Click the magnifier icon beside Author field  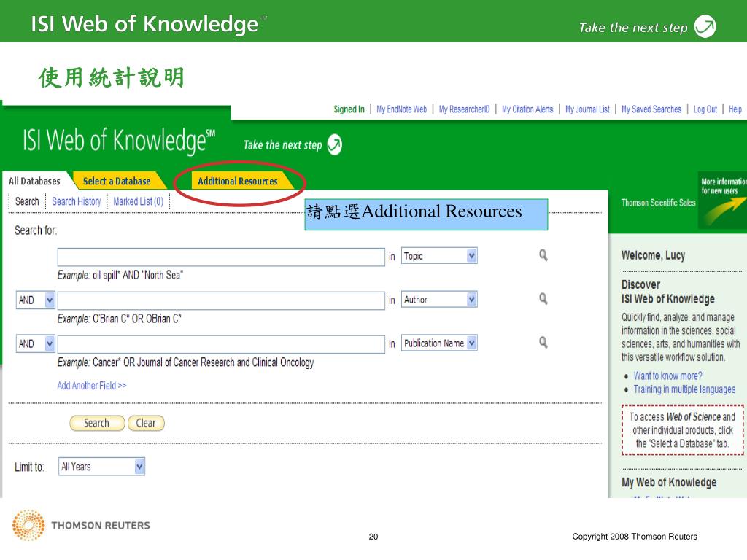pyautogui.click(x=543, y=299)
